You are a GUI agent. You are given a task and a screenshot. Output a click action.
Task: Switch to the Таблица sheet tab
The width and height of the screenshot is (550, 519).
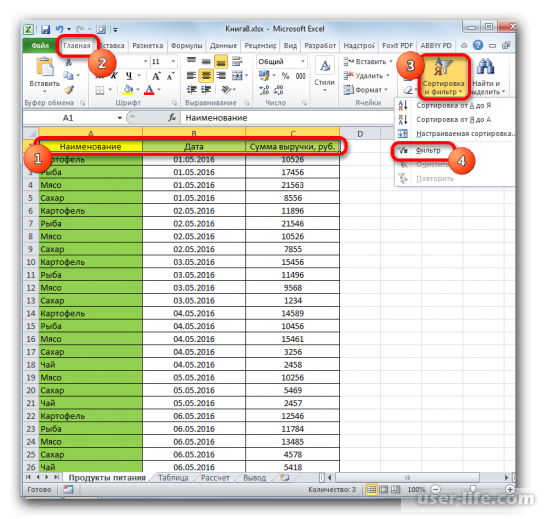pyautogui.click(x=173, y=478)
